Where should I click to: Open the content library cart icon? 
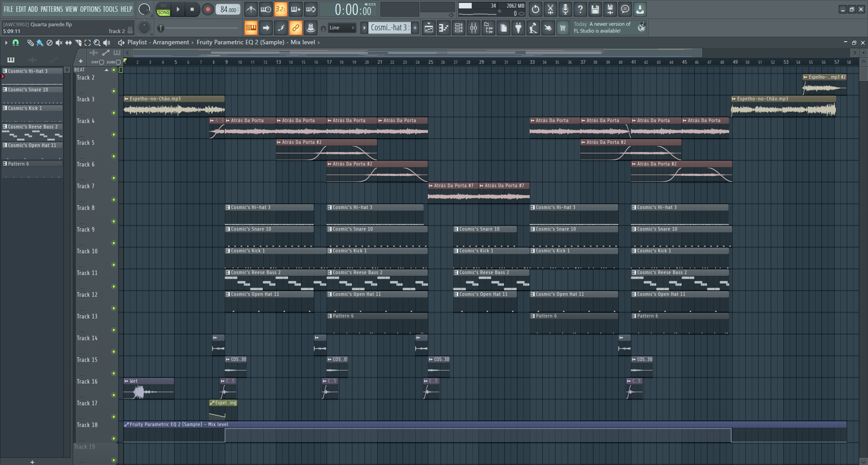563,28
